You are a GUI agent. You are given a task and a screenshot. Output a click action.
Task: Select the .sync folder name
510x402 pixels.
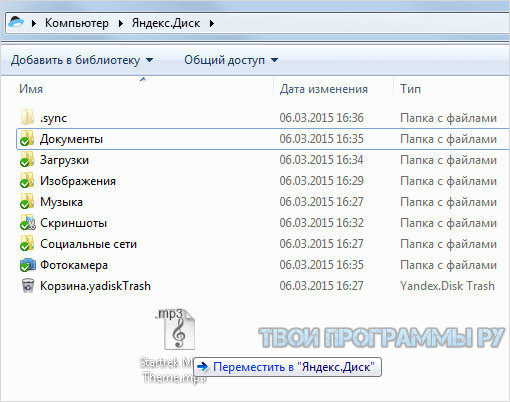[x=53, y=118]
